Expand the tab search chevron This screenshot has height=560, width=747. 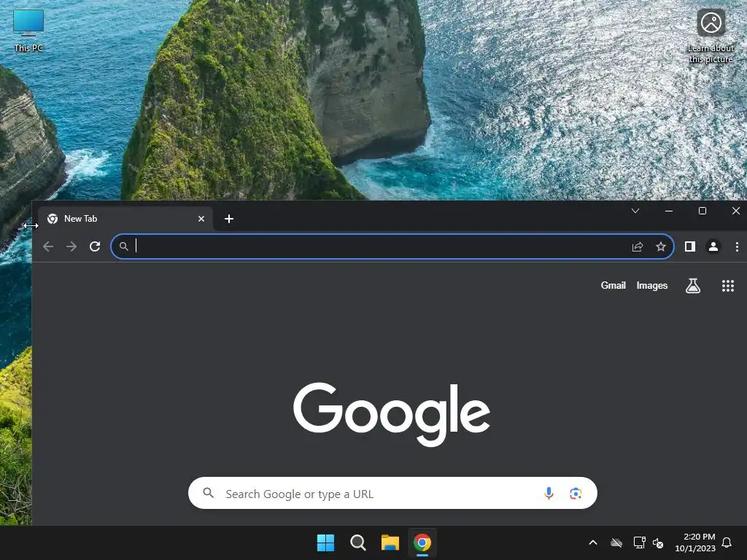[x=635, y=211]
